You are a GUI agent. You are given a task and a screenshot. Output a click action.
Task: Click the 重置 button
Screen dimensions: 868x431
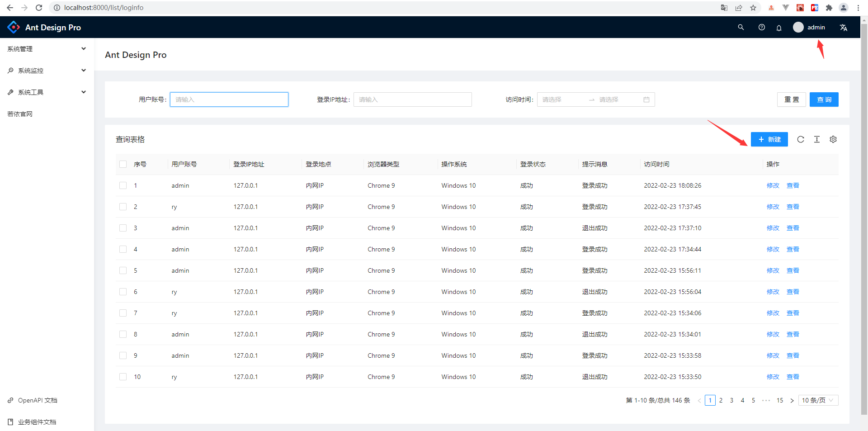point(792,99)
